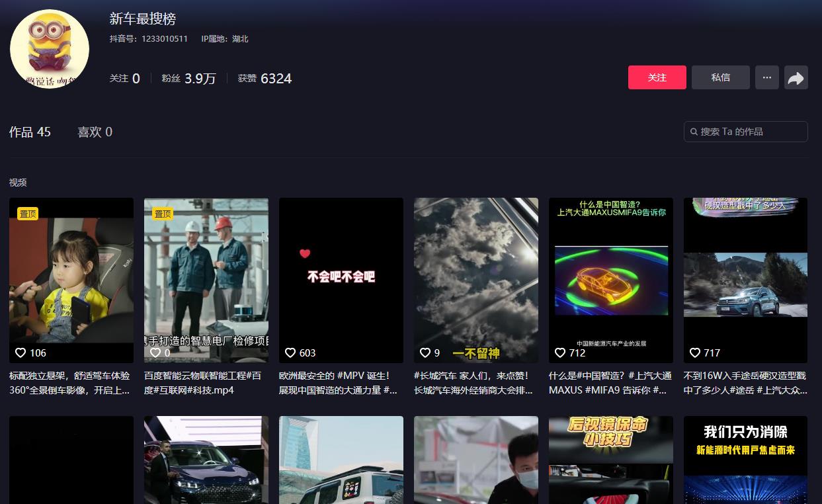Screen dimensions: 822x504
Task: Click the 视频 section label
Action: 18,183
